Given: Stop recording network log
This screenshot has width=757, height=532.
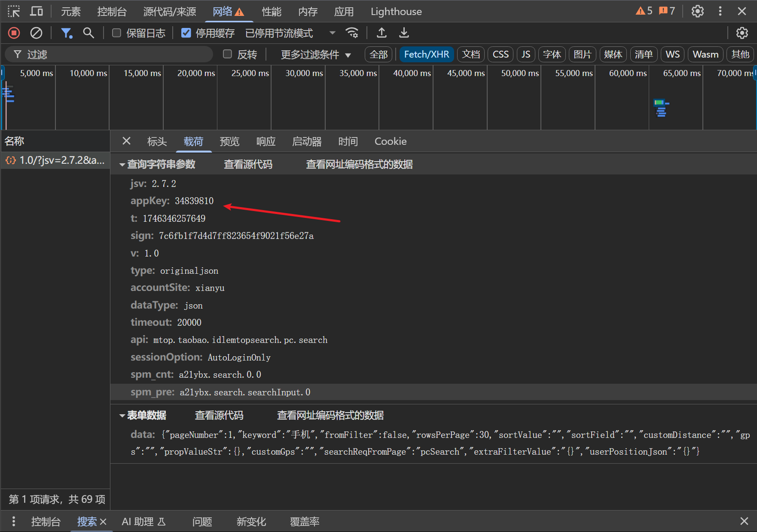Looking at the screenshot, I should pyautogui.click(x=14, y=33).
